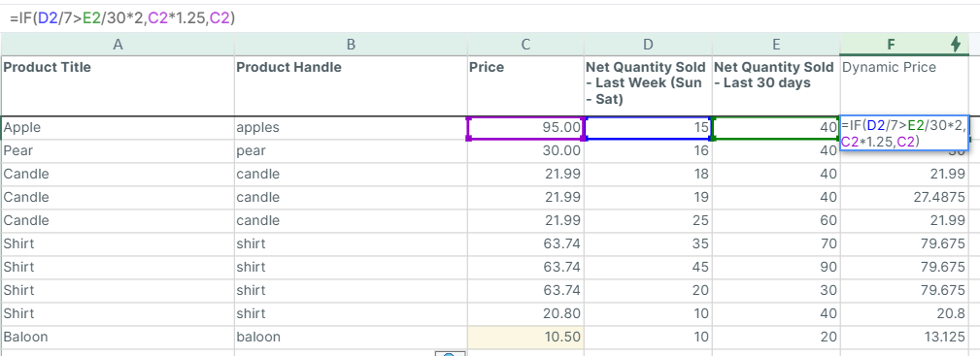Select column D header
Viewport: 980px width, 356px height.
click(648, 45)
